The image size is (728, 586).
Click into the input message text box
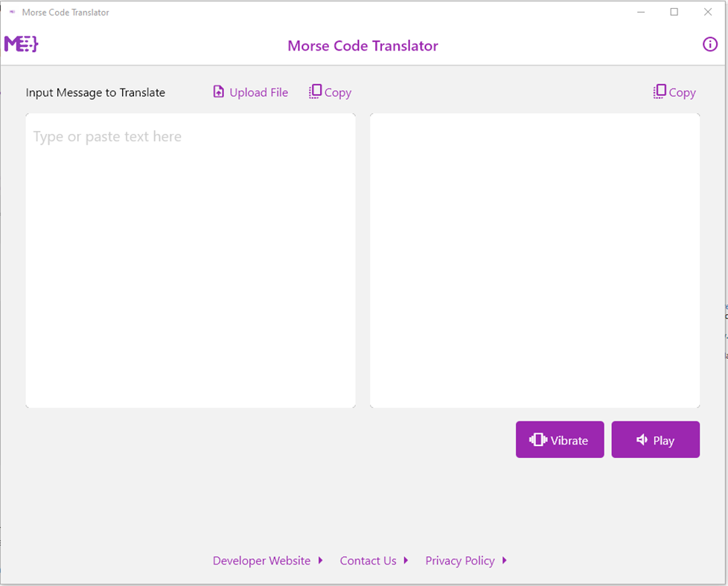(191, 261)
